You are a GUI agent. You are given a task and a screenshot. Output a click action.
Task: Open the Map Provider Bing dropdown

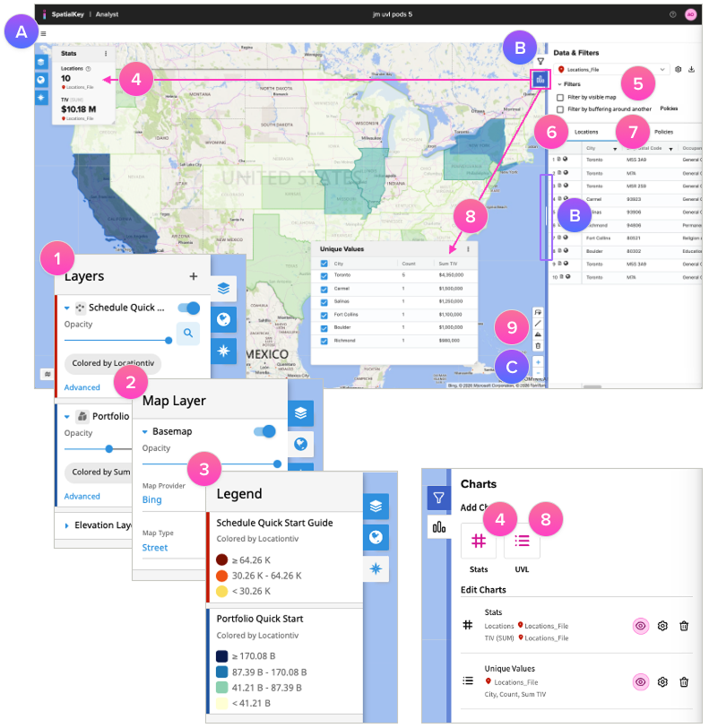[x=152, y=498]
